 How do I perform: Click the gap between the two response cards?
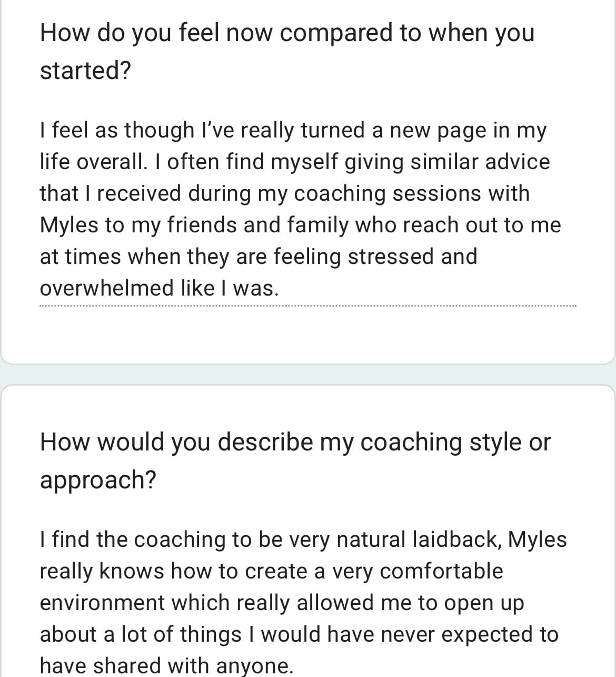coord(307,375)
